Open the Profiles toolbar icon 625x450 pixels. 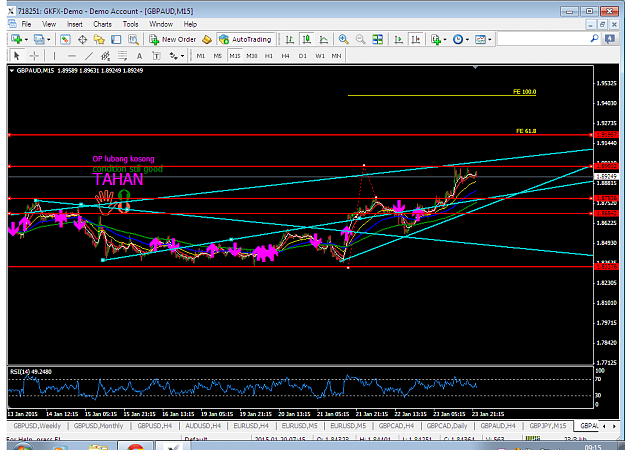tap(39, 39)
